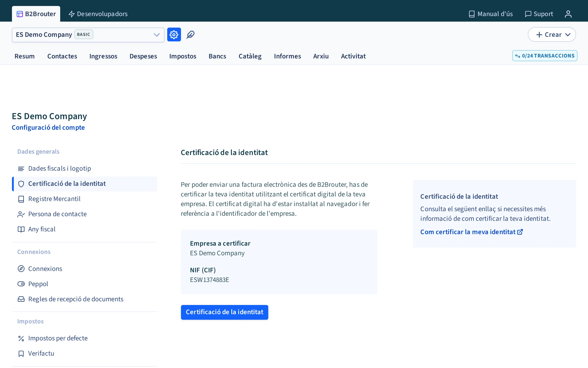This screenshot has height=368, width=588.
Task: Click the lines icon beside Dades fiscals i logotip
Action: click(x=21, y=169)
